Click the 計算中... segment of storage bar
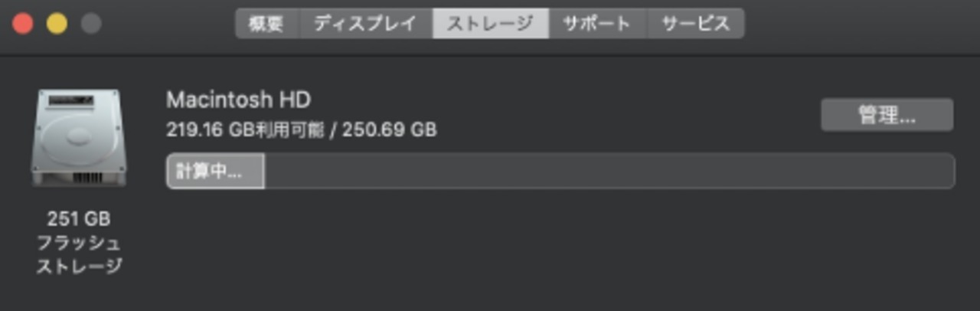 point(215,171)
